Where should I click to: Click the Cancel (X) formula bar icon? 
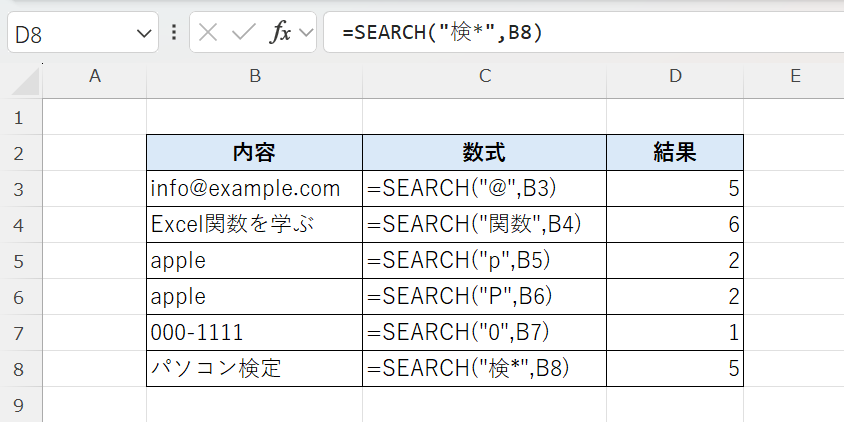[208, 32]
